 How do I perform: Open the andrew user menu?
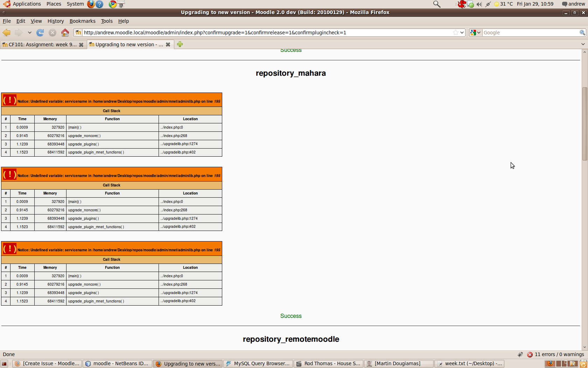[573, 4]
